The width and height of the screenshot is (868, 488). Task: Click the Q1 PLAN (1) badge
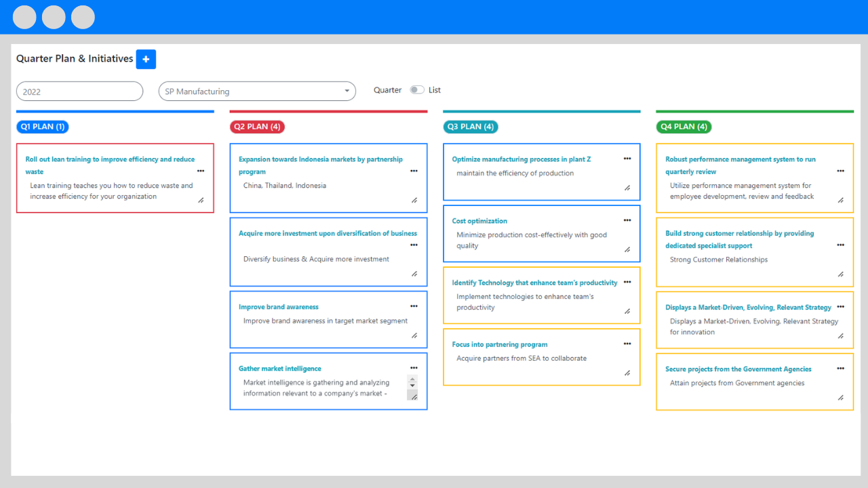pyautogui.click(x=43, y=127)
